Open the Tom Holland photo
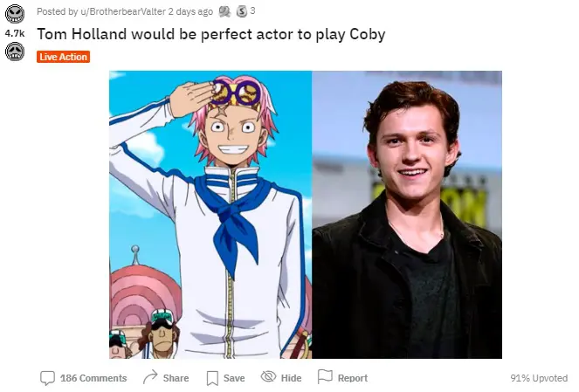 (x=407, y=215)
